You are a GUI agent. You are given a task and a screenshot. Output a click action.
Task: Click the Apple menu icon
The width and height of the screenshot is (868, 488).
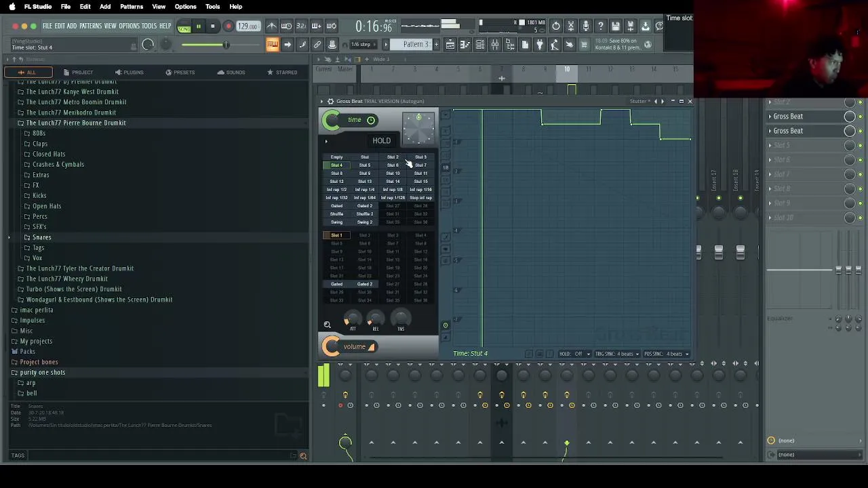(x=12, y=7)
